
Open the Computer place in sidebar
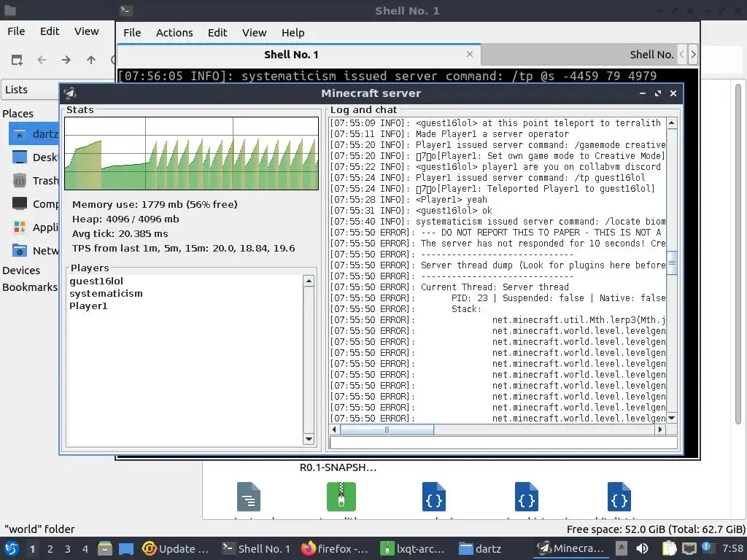34,204
